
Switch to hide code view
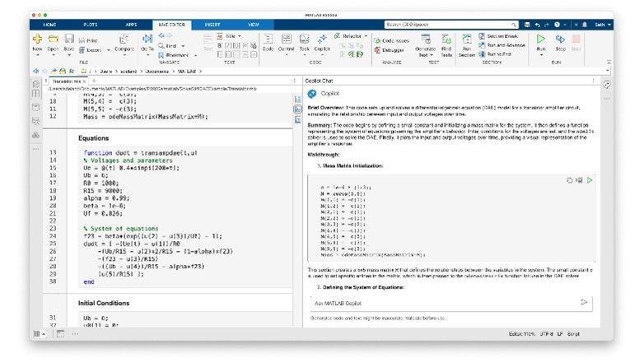coord(298,119)
